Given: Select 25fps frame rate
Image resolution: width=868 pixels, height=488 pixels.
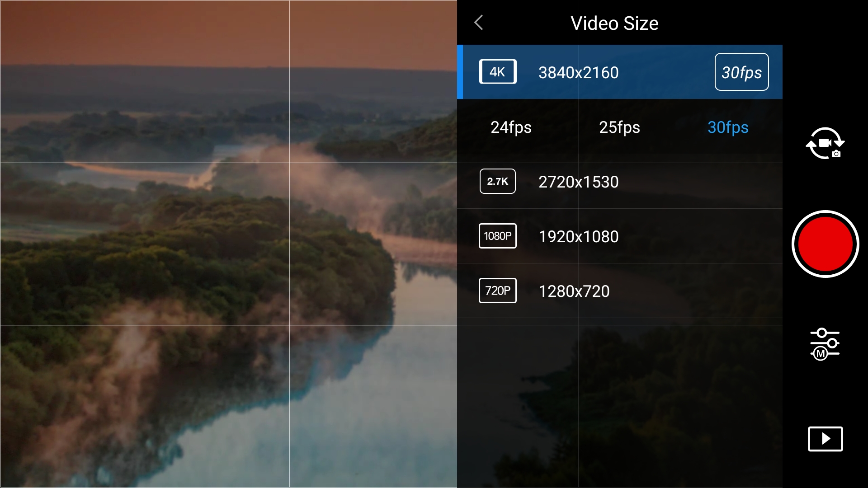Looking at the screenshot, I should tap(619, 127).
